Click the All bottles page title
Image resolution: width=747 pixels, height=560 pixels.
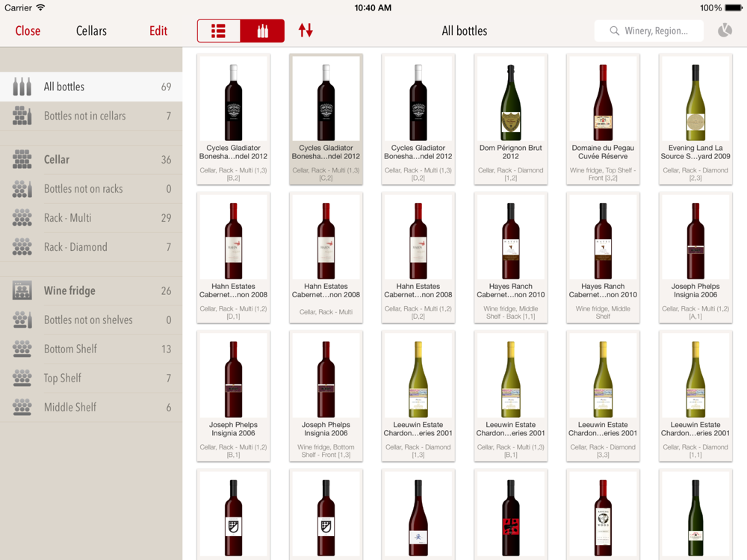pos(465,31)
